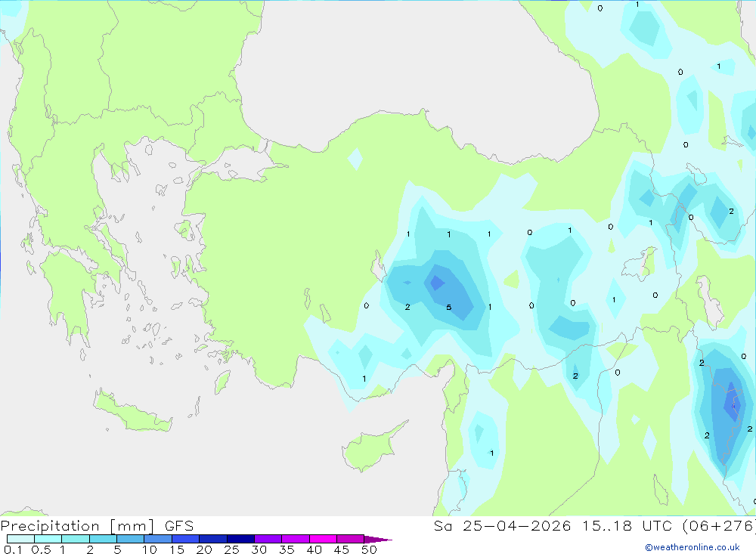
Task: Select the 30–35 mm purple legend swatch
Action: click(268, 539)
